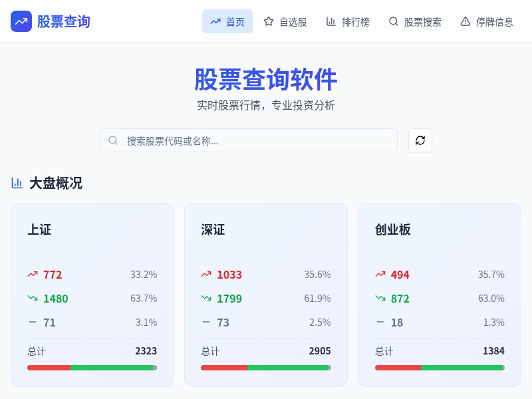Switch to the 排行榜 tab
Screen dimensions: 532x399
(347, 21)
